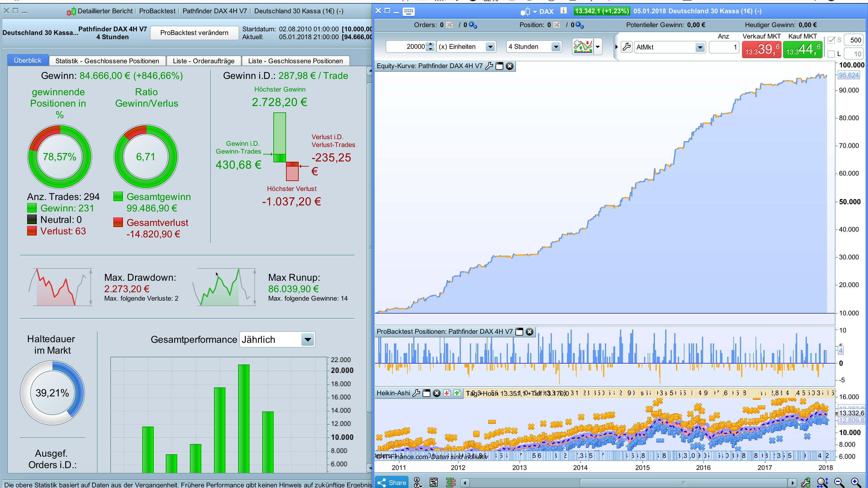This screenshot has width=868, height=488.
Task: Click ProBacktest verändern button
Action: 194,33
